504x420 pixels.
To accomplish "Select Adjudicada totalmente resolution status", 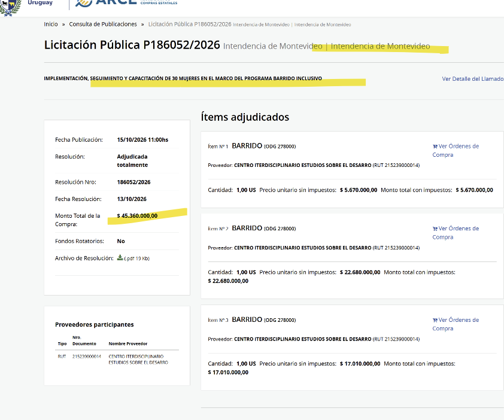I will (x=132, y=161).
